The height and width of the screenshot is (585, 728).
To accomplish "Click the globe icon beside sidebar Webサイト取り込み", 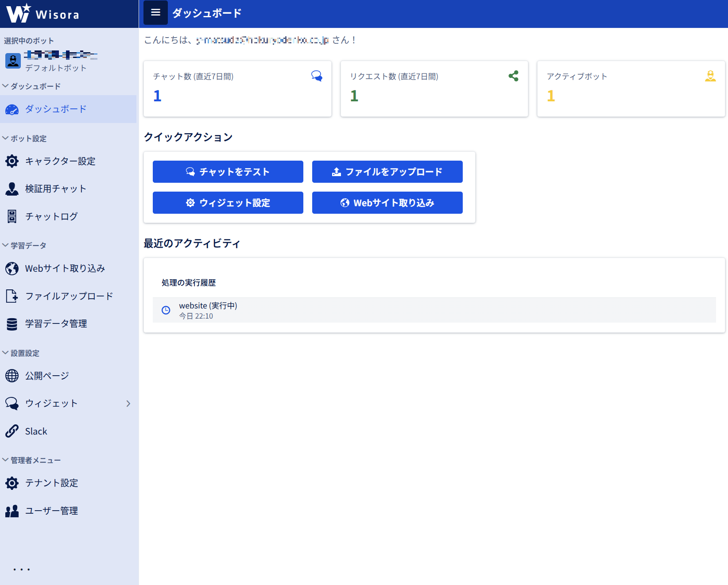I will (x=12, y=269).
